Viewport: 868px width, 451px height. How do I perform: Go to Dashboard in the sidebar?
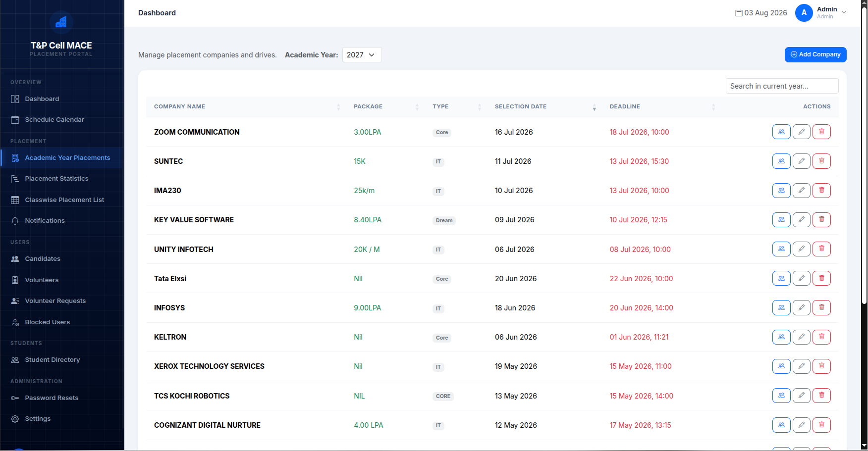click(x=61, y=99)
